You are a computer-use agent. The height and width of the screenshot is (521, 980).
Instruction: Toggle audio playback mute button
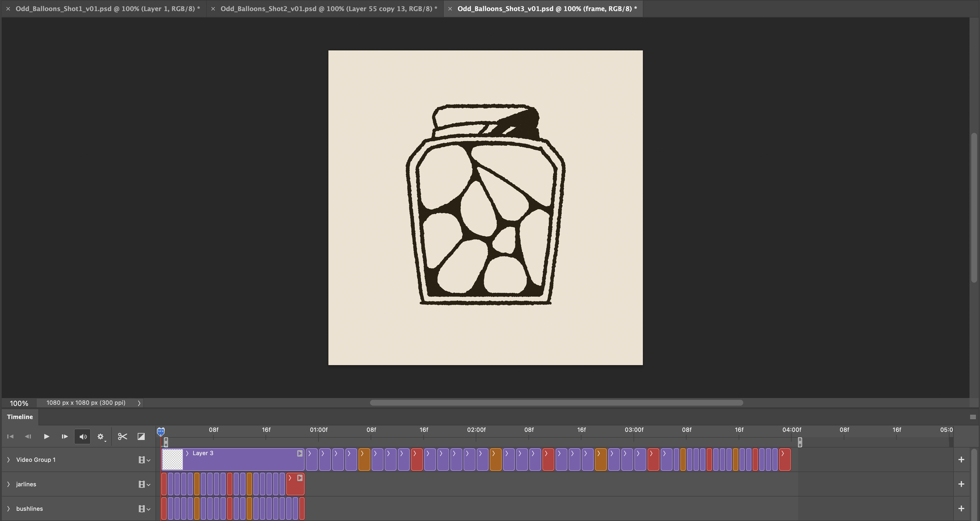point(83,437)
